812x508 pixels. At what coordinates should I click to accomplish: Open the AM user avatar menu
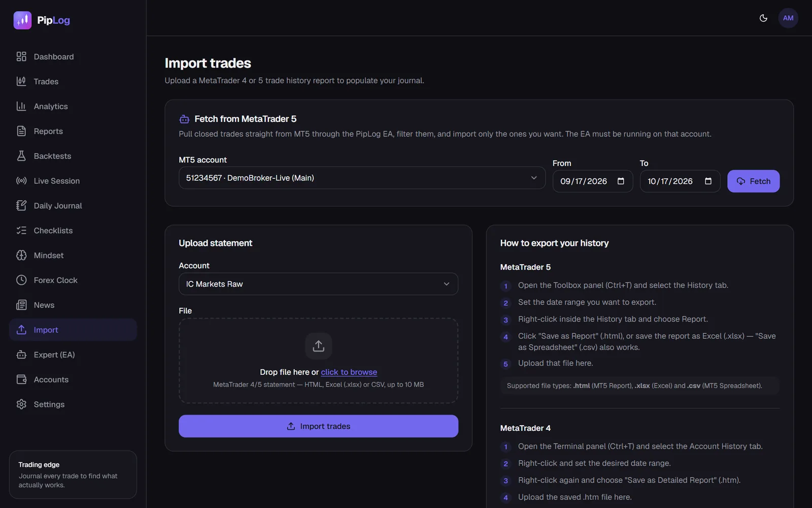pyautogui.click(x=788, y=18)
